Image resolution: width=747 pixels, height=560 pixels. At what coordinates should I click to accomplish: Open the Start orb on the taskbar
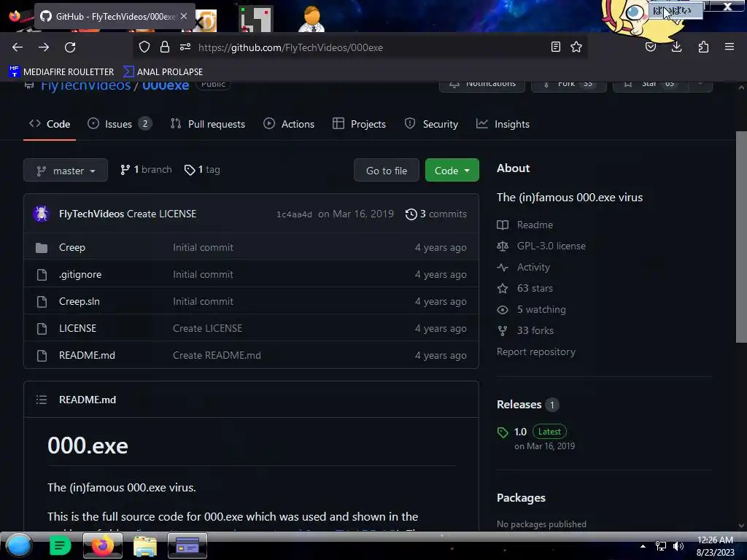19,545
